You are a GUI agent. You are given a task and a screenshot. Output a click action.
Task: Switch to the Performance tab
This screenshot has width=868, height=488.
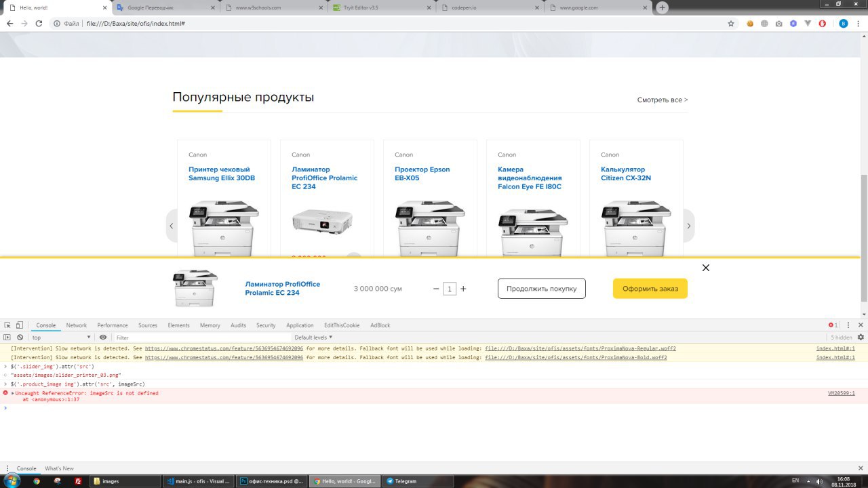pos(113,325)
